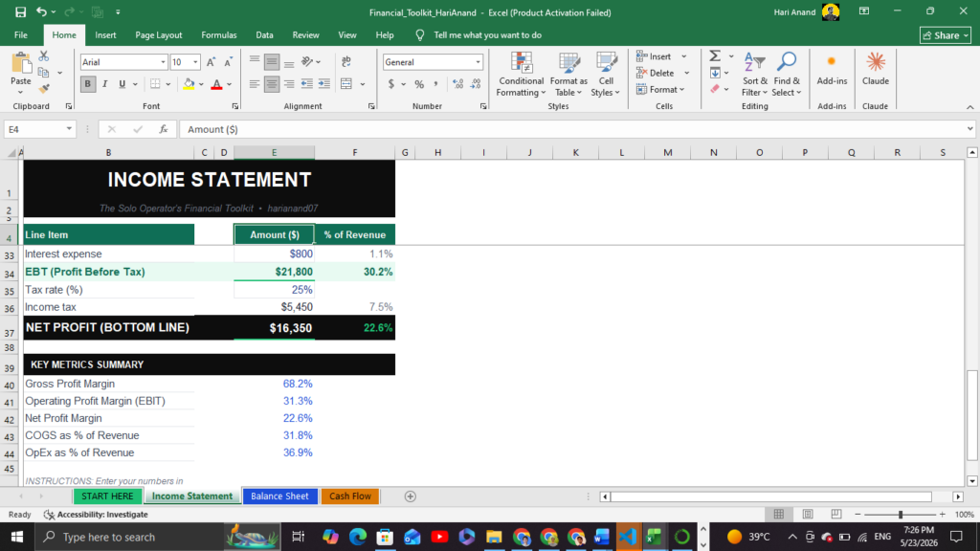Switch to the Data ribbon tab
This screenshot has height=551, width=980.
[264, 35]
